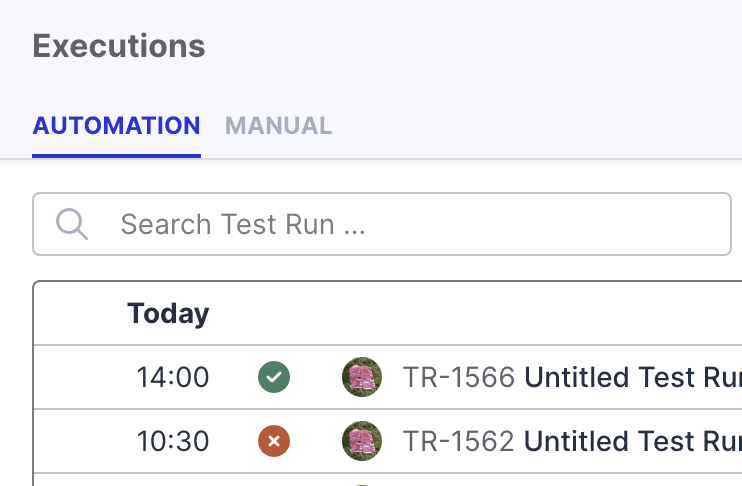Viewport: 742px width, 486px height.
Task: Click partially visible avatar below 10:30 row
Action: (x=361, y=483)
